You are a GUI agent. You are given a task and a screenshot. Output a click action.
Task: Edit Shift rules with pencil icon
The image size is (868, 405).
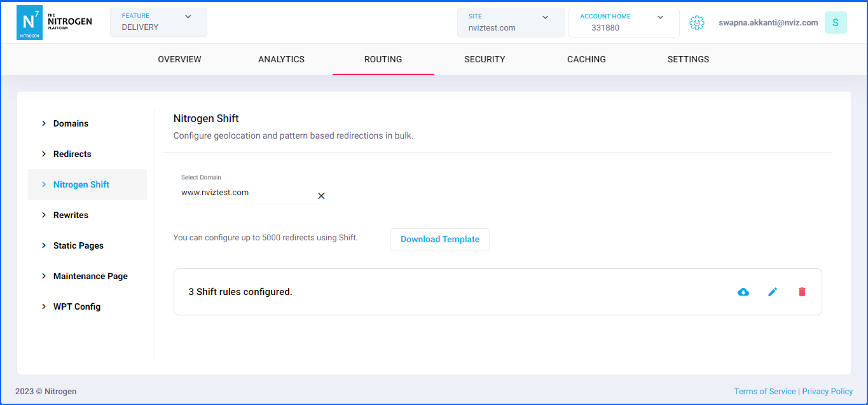coord(773,292)
